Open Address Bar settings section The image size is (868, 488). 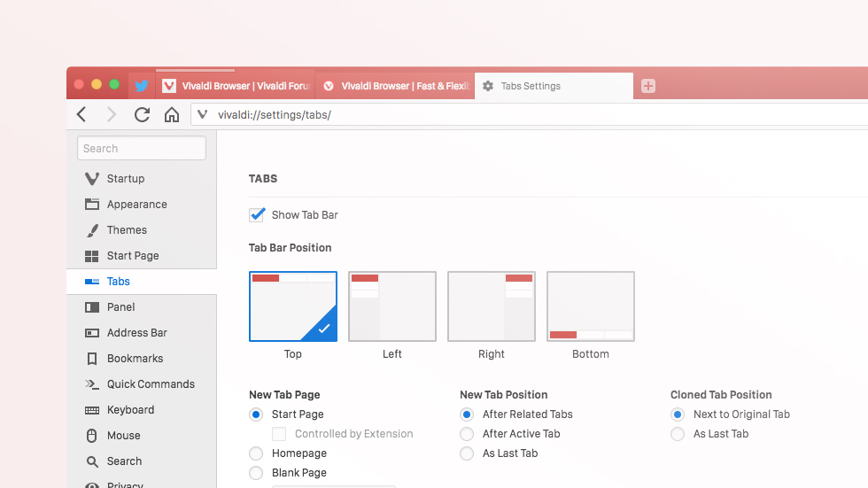tap(142, 332)
